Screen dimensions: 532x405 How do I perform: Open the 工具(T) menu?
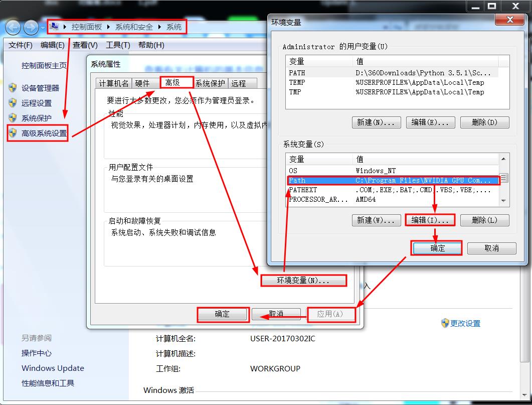[118, 45]
